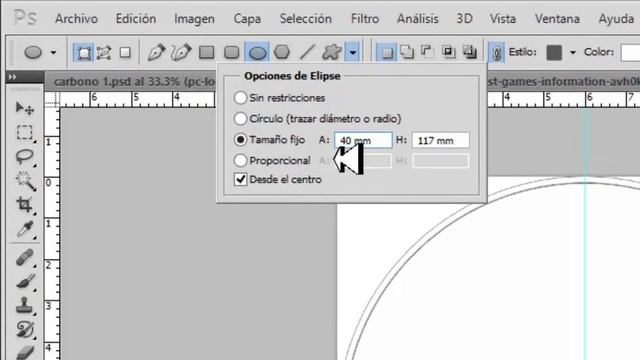This screenshot has height=360, width=640.
Task: Open the Archivo menu
Action: point(76,19)
